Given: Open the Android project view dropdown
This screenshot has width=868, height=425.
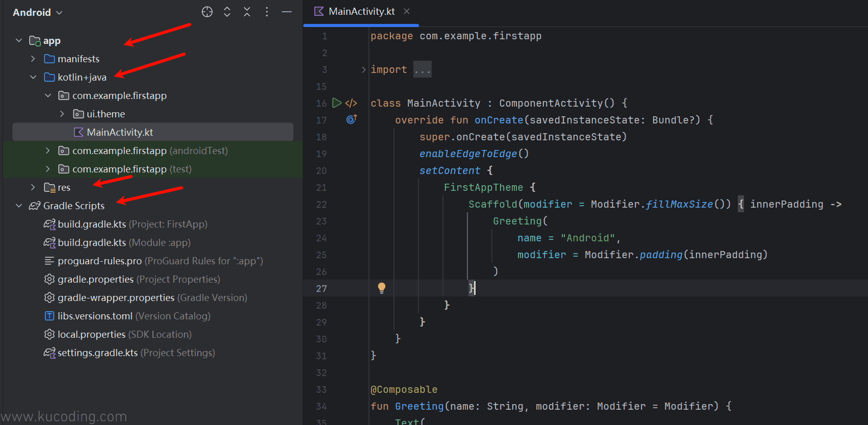Looking at the screenshot, I should (x=37, y=12).
